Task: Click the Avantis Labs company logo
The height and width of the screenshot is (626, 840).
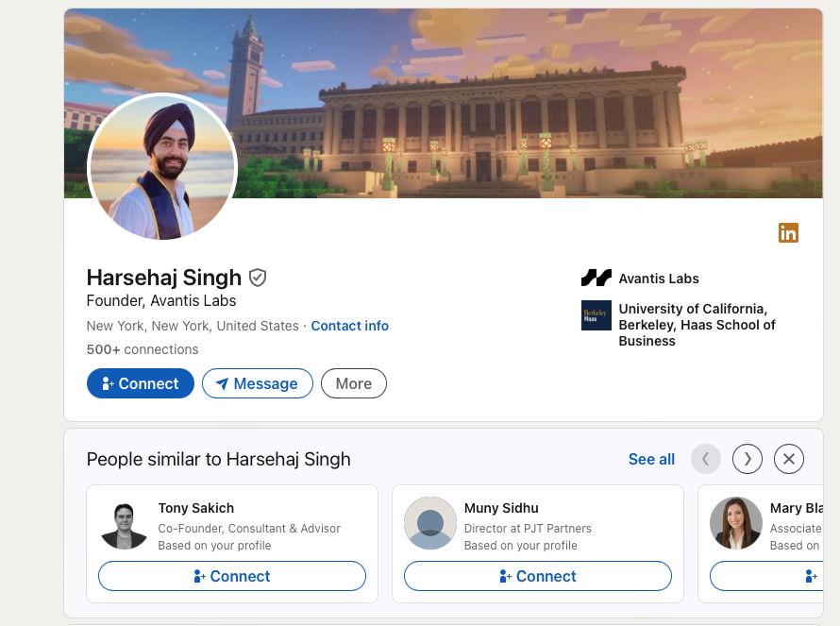Action: [x=596, y=278]
